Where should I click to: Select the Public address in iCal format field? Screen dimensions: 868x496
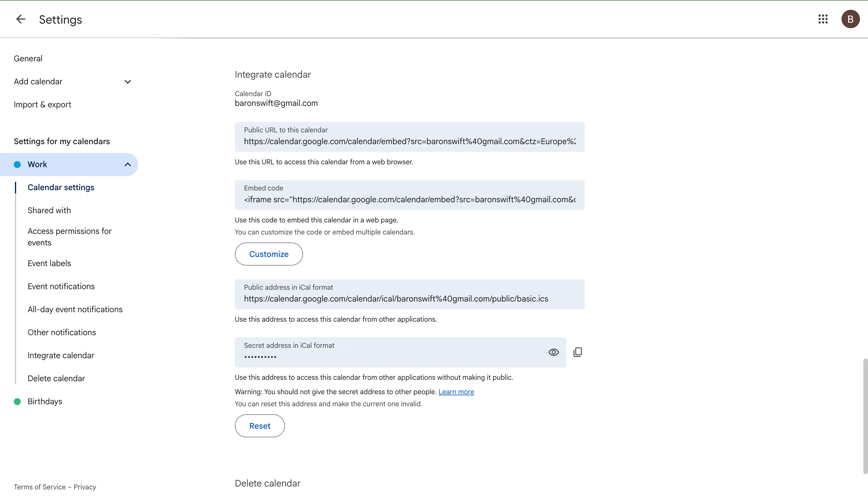tap(410, 294)
